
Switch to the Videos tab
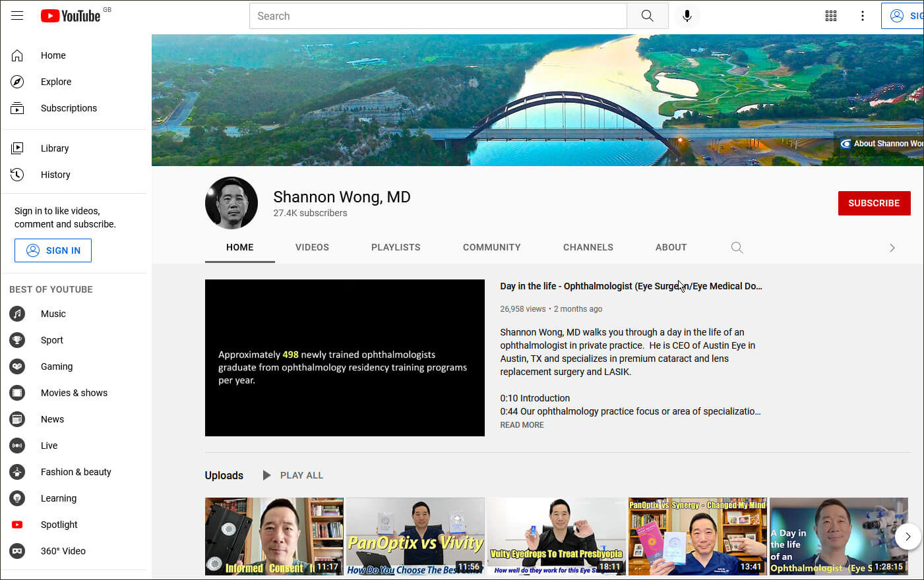pos(312,248)
